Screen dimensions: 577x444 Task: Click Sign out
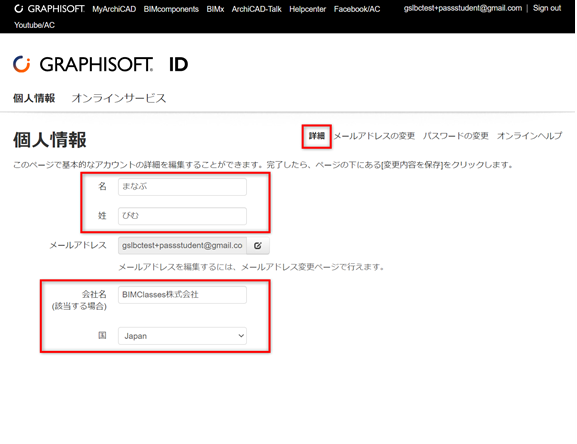[x=547, y=8]
